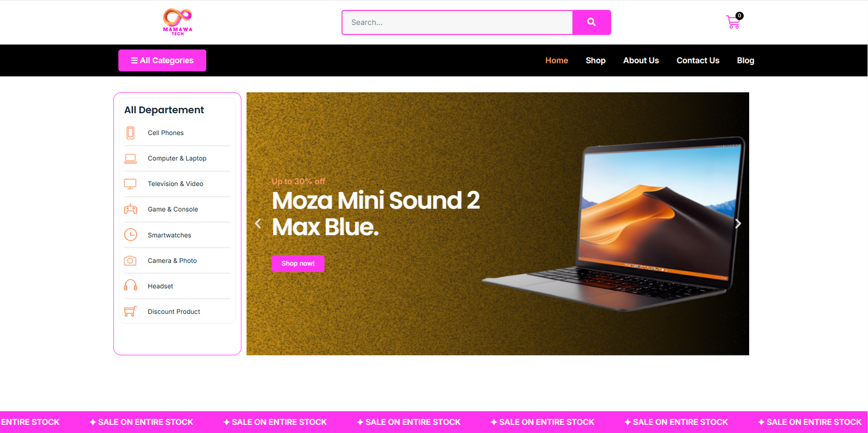Click the Game & Console controller icon

tap(130, 209)
